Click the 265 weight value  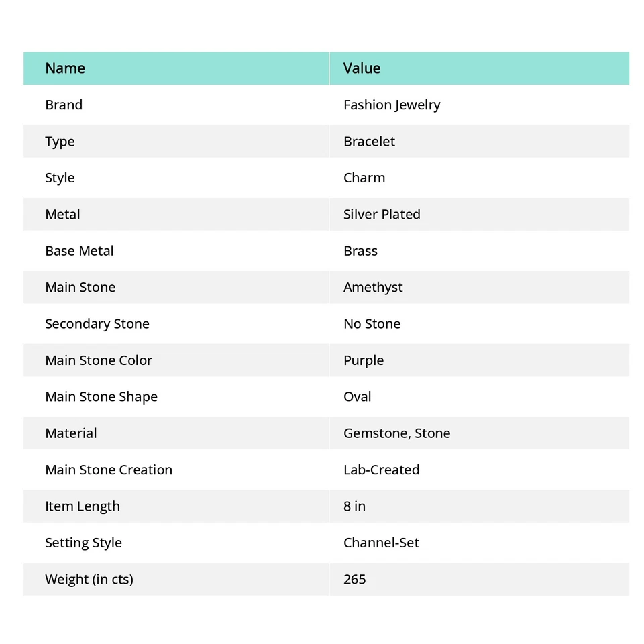coord(354,579)
